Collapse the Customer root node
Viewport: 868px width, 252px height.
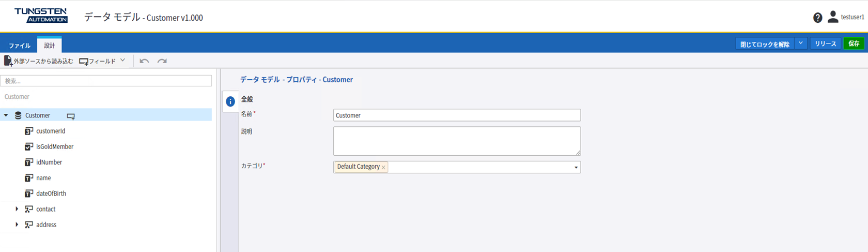coord(6,115)
